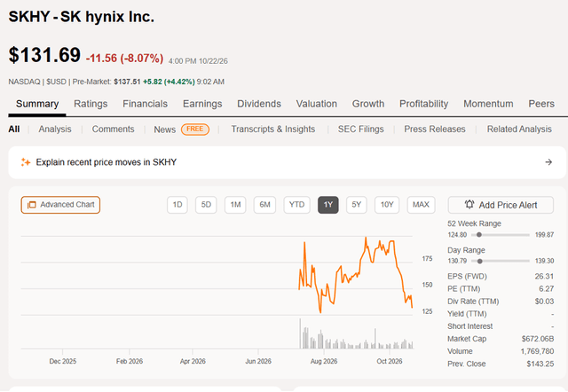Set chart range to 1M
The width and height of the screenshot is (568, 392).
[235, 205]
